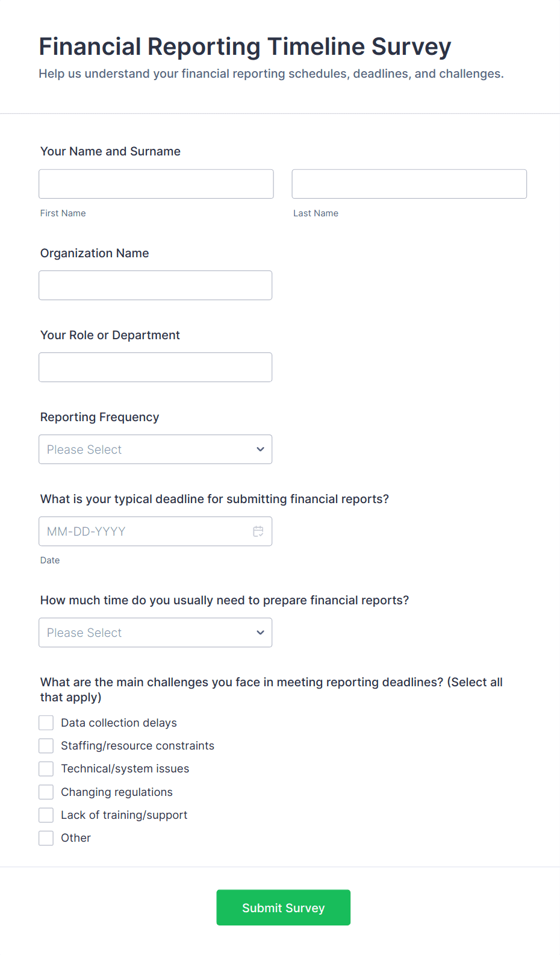This screenshot has width=560, height=955.
Task: Enable the Technical/system issues checkbox
Action: click(x=46, y=769)
